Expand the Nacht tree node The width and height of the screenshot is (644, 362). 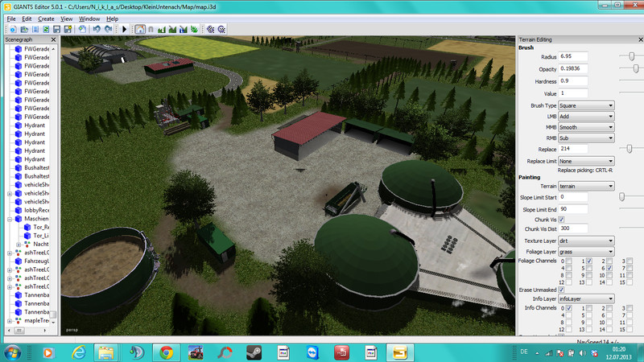19,245
